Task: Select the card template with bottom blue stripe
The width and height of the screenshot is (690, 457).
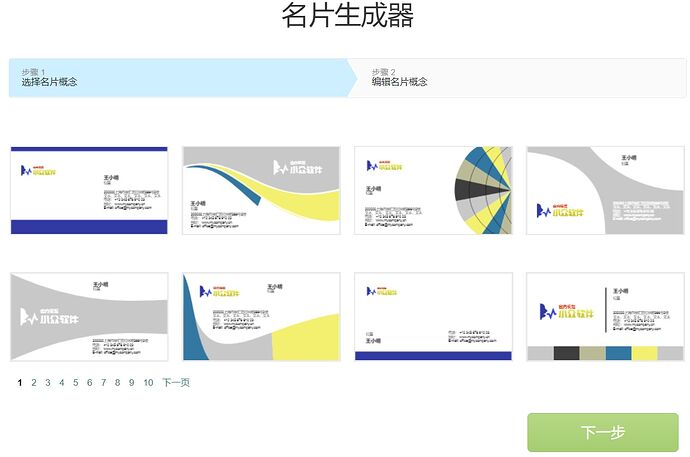Action: 433,317
